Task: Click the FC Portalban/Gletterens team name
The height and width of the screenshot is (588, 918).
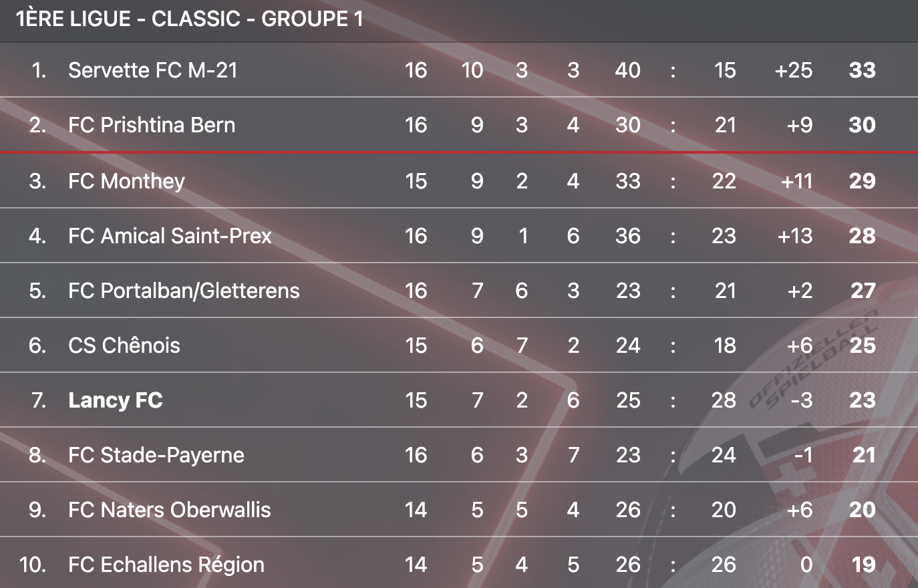Action: point(184,291)
